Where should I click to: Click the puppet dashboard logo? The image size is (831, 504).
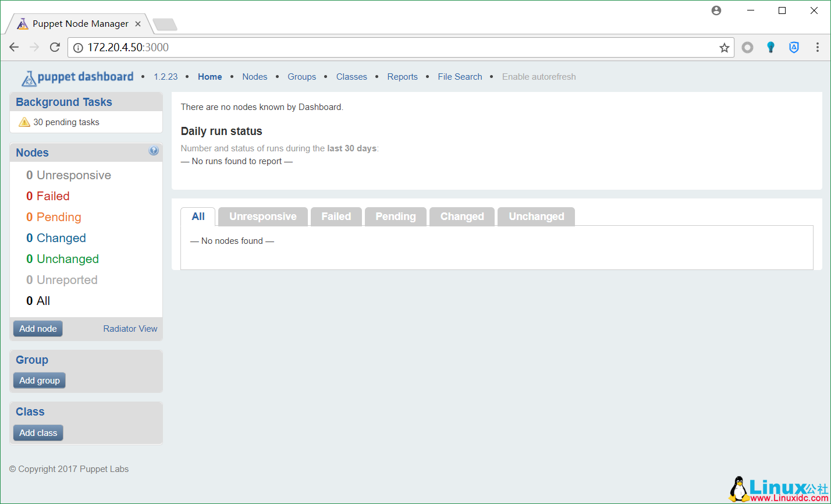click(77, 77)
